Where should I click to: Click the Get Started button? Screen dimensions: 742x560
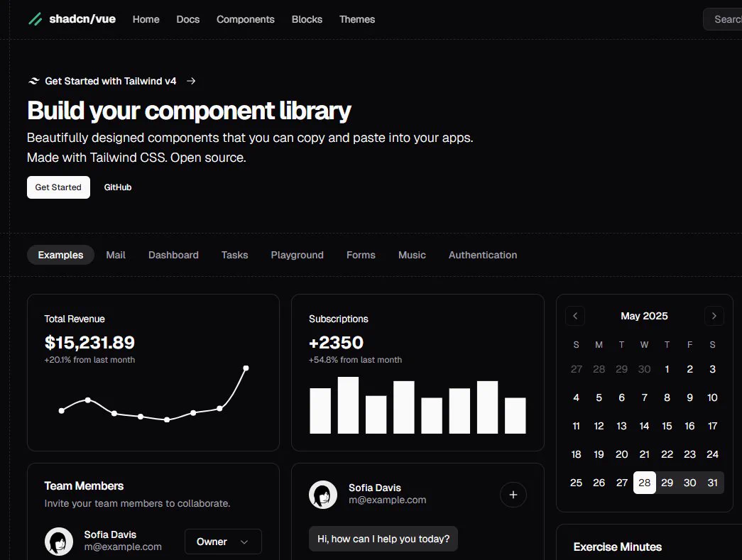coord(58,187)
